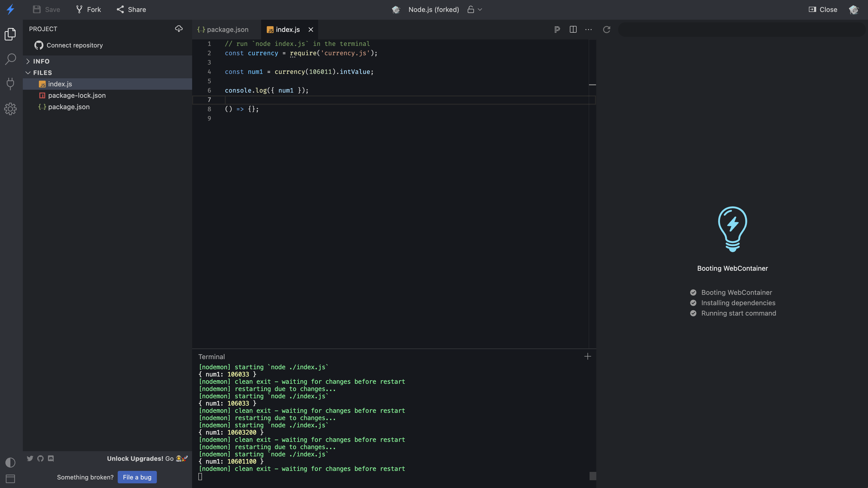Refresh the preview pane

coord(606,29)
